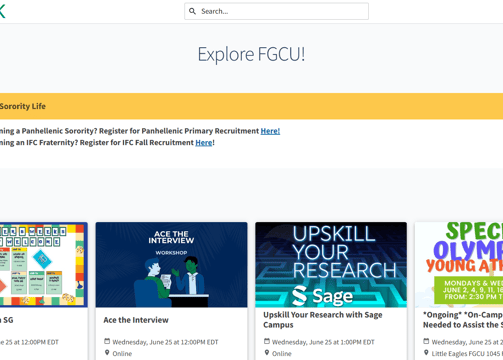Image resolution: width=503 pixels, height=360 pixels.
Task: Click the magnifying glass search icon
Action: point(192,11)
